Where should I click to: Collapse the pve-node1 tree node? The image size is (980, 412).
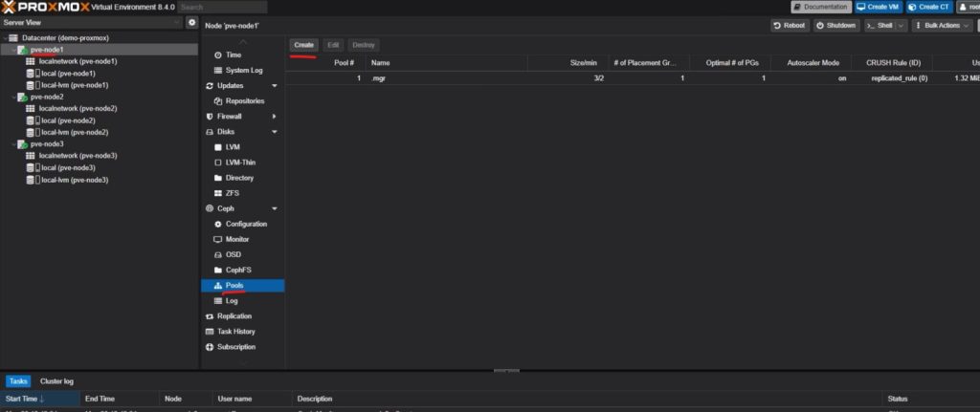(14, 50)
